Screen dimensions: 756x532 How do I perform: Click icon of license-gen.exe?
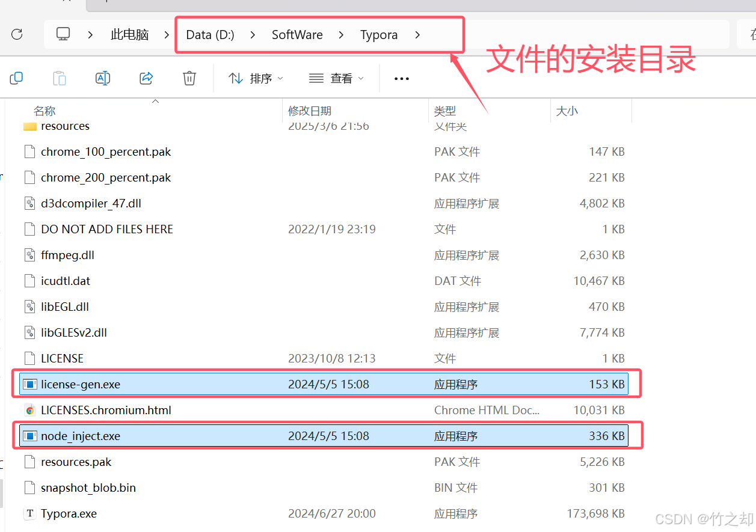click(29, 384)
